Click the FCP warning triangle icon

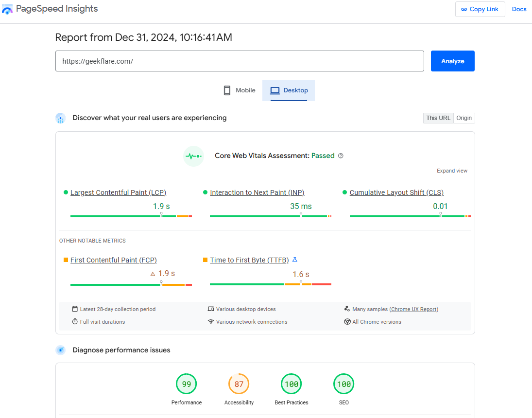point(153,274)
